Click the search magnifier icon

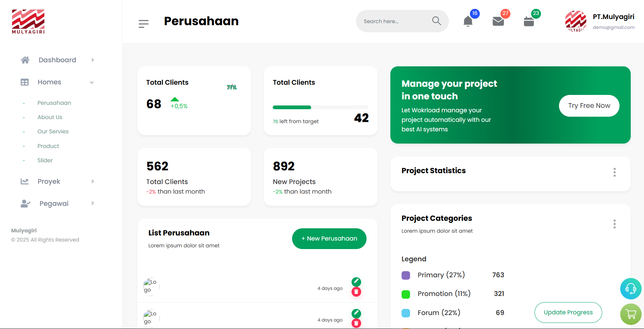coord(437,21)
